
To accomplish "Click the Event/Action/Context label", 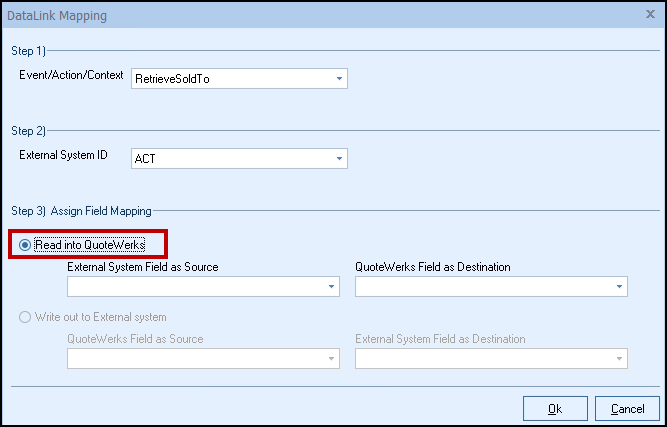I will point(72,76).
